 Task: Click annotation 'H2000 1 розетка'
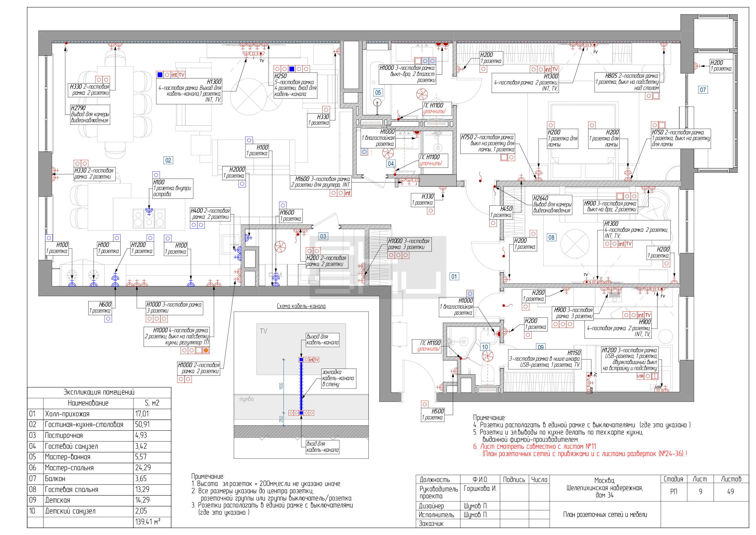234,172
